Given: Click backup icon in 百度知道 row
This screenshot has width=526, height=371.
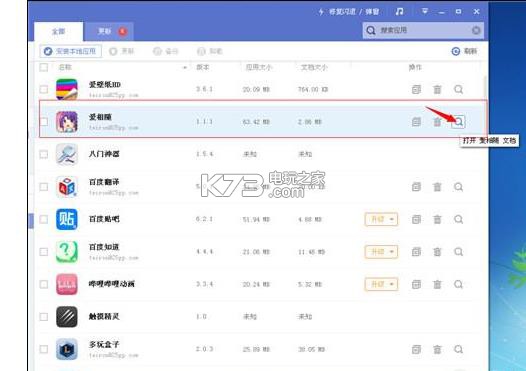Looking at the screenshot, I should 416,252.
